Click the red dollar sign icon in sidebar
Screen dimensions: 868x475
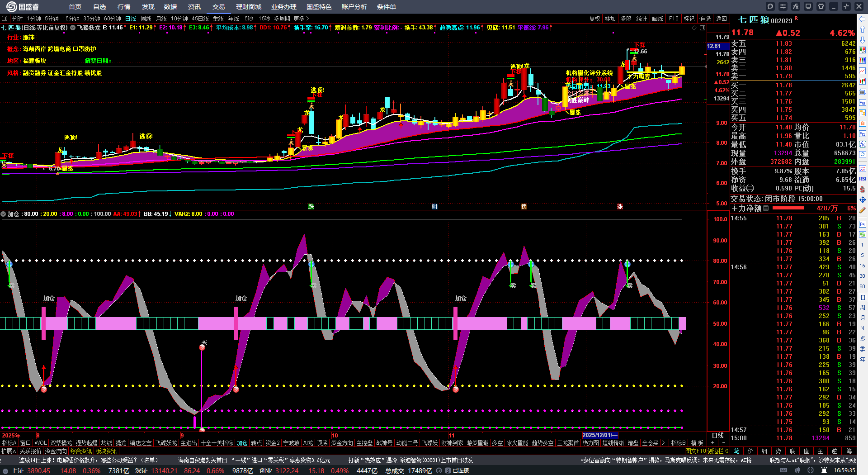click(x=863, y=189)
